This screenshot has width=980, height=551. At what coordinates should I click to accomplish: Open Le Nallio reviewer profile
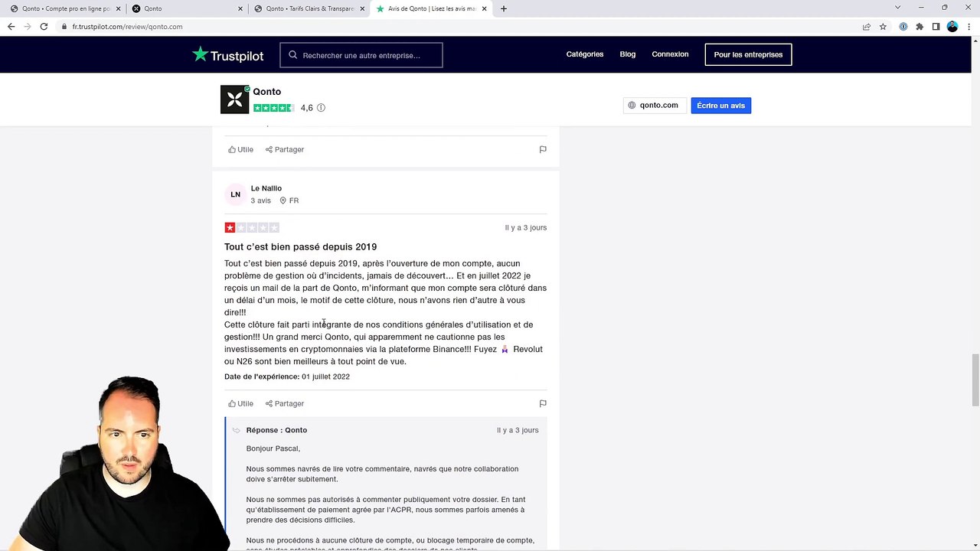[x=266, y=188]
